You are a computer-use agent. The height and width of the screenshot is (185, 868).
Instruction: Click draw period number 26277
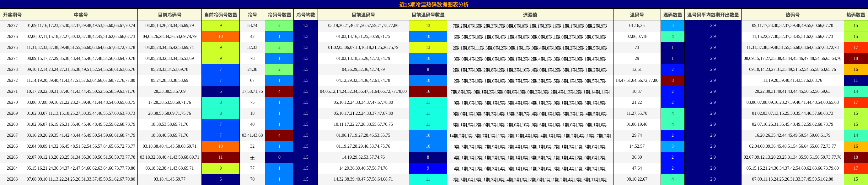pos(12,26)
